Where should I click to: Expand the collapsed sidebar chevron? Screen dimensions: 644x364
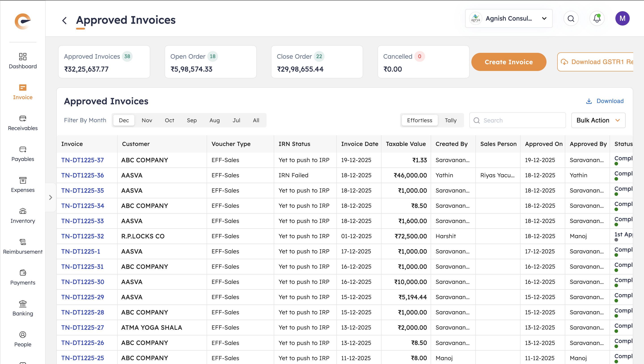51,197
